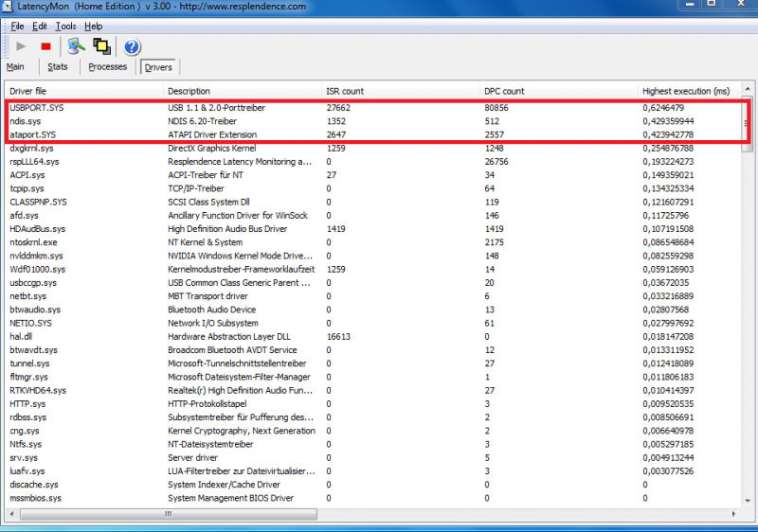
Task: Select the afd.sys driver row
Action: click(372, 216)
